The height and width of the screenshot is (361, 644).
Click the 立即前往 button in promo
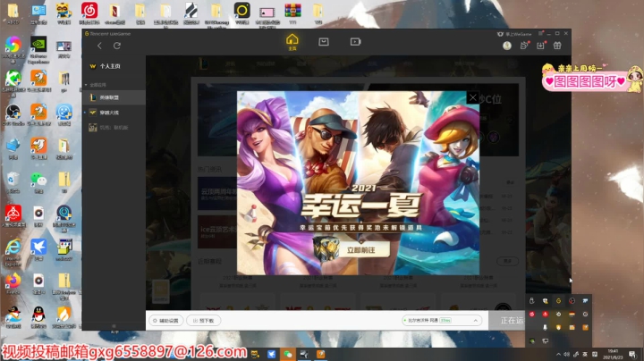click(x=361, y=250)
